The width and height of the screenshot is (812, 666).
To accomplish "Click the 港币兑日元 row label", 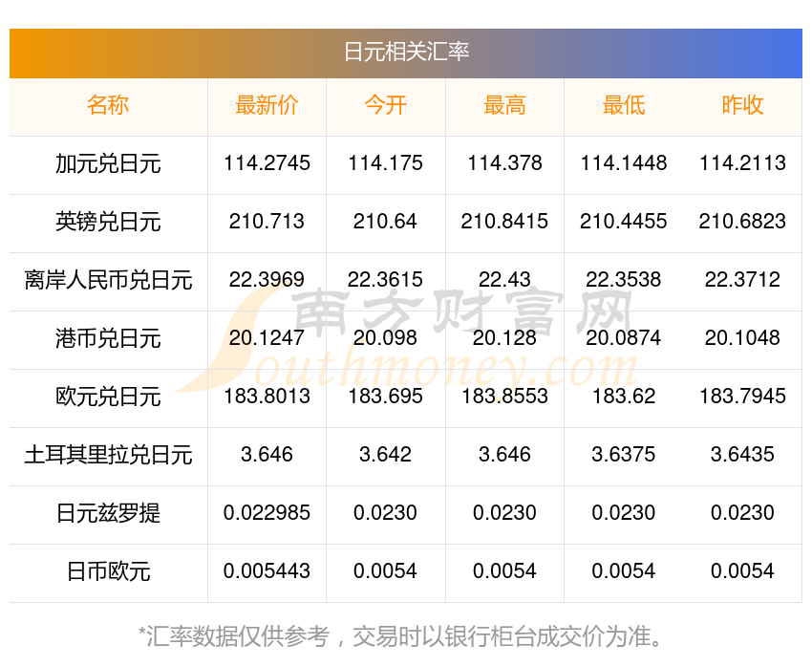I will pos(108,338).
